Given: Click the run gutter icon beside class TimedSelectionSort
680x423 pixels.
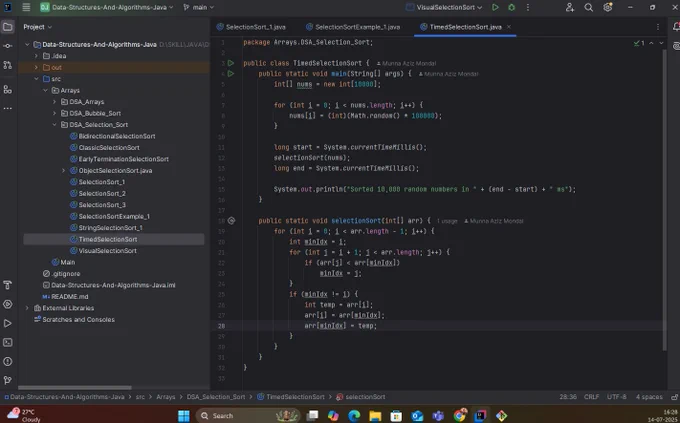Looking at the screenshot, I should 231,63.
